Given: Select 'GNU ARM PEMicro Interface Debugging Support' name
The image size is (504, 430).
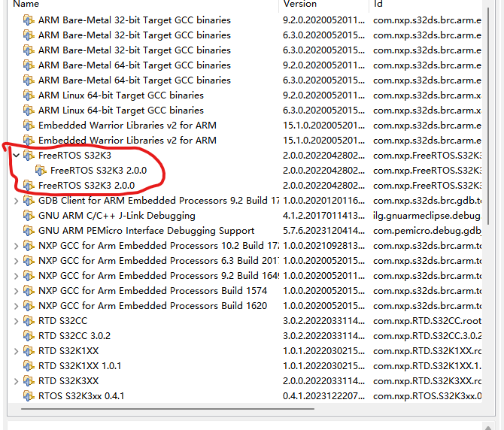Looking at the screenshot, I should [x=146, y=231].
